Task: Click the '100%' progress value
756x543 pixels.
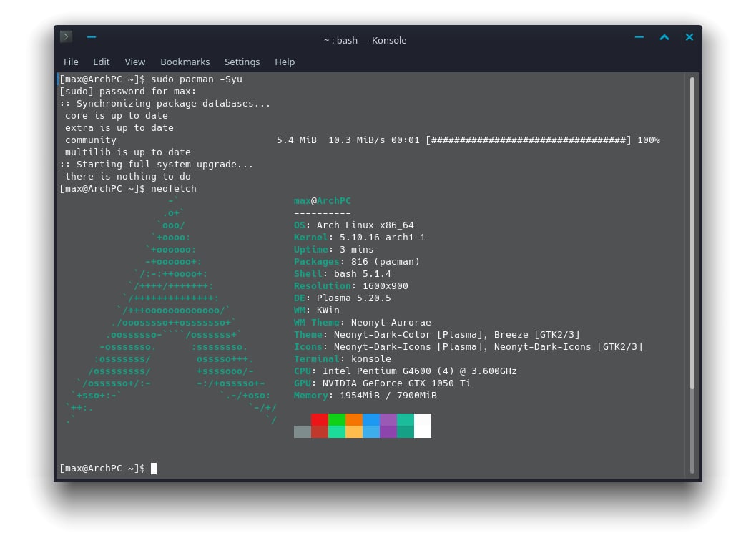Action: [x=649, y=140]
